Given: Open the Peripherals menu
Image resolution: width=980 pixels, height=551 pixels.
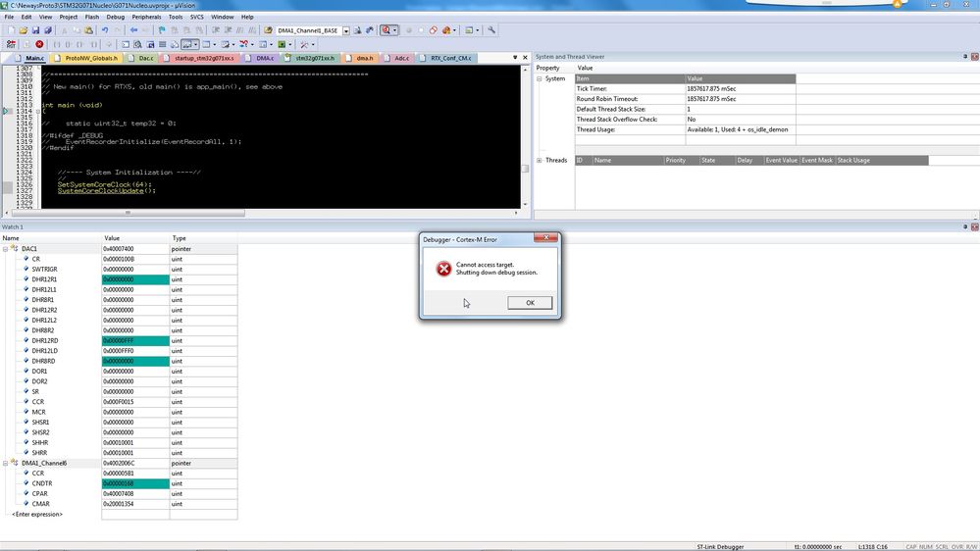Looking at the screenshot, I should [146, 17].
